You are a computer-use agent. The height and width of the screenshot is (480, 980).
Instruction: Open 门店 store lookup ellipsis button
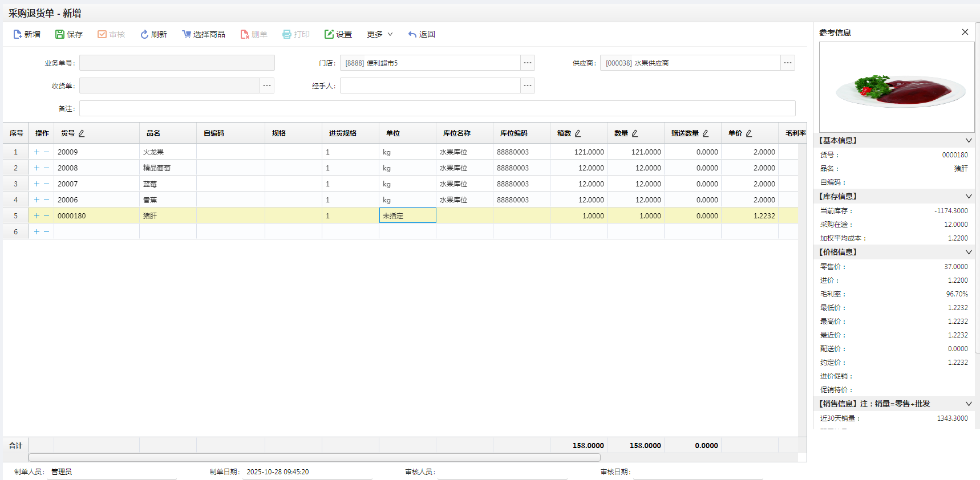tap(528, 63)
